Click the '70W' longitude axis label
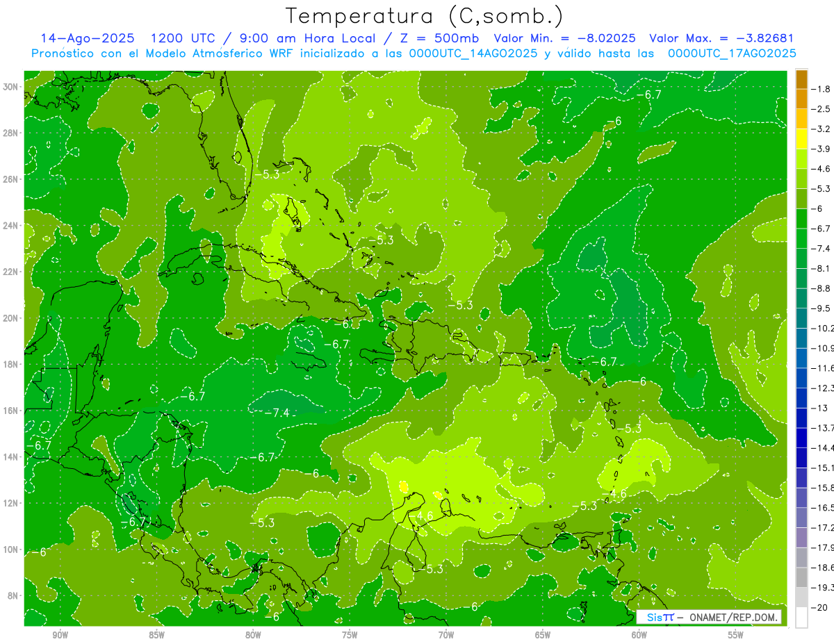834x644 pixels. pos(446,636)
